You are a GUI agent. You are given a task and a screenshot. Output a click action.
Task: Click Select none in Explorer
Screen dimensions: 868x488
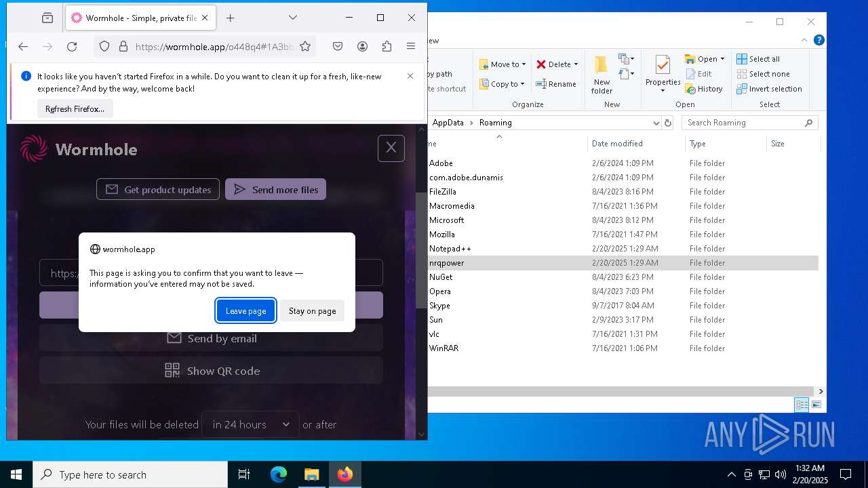tap(763, 74)
